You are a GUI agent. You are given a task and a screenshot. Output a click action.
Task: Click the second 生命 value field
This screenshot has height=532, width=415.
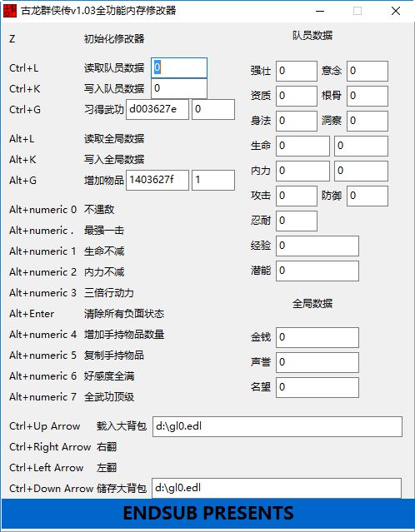click(x=361, y=147)
